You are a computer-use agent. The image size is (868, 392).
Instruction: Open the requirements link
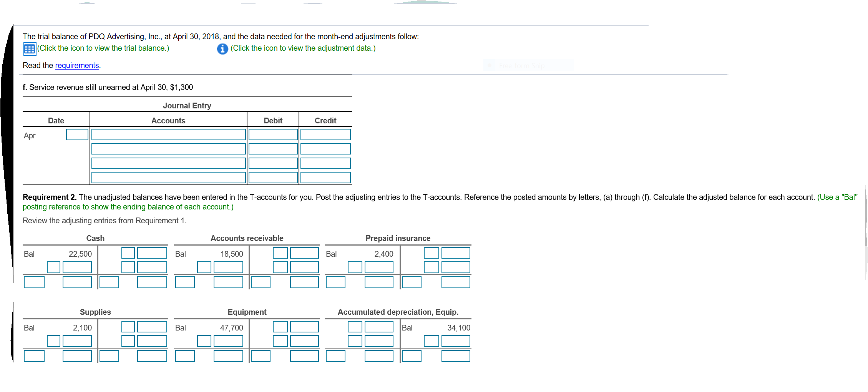77,65
